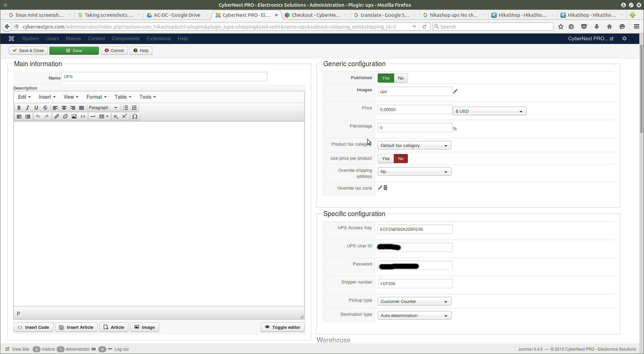Open the Pickup type dropdown
The height and width of the screenshot is (354, 644).
[x=414, y=301]
